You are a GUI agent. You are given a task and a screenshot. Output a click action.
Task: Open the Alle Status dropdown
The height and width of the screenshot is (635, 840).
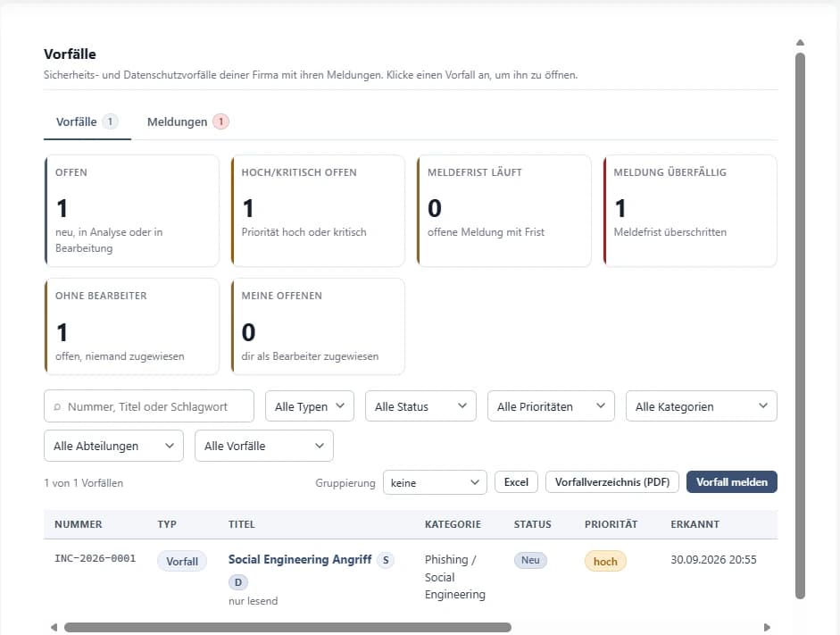click(420, 406)
